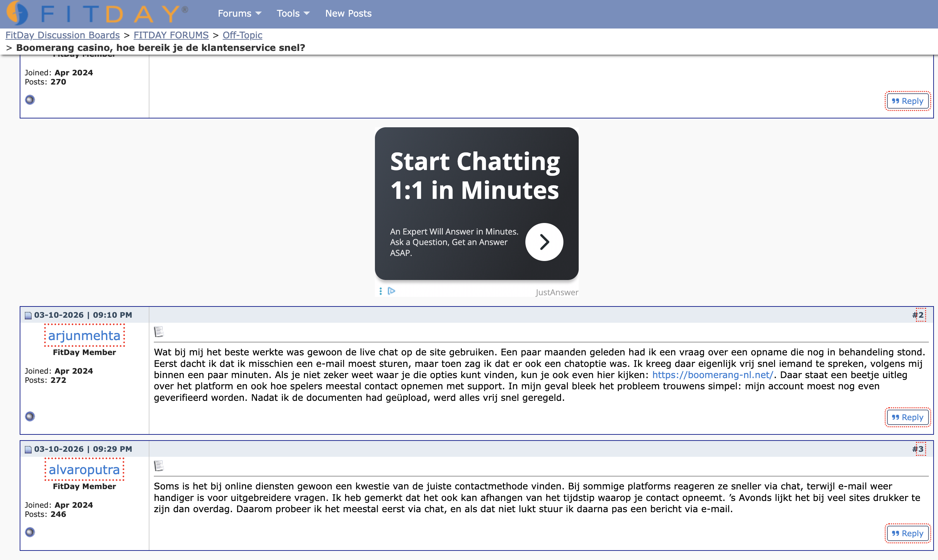Click the document icon in alvaroputra's post
The image size is (938, 560).
tap(159, 466)
